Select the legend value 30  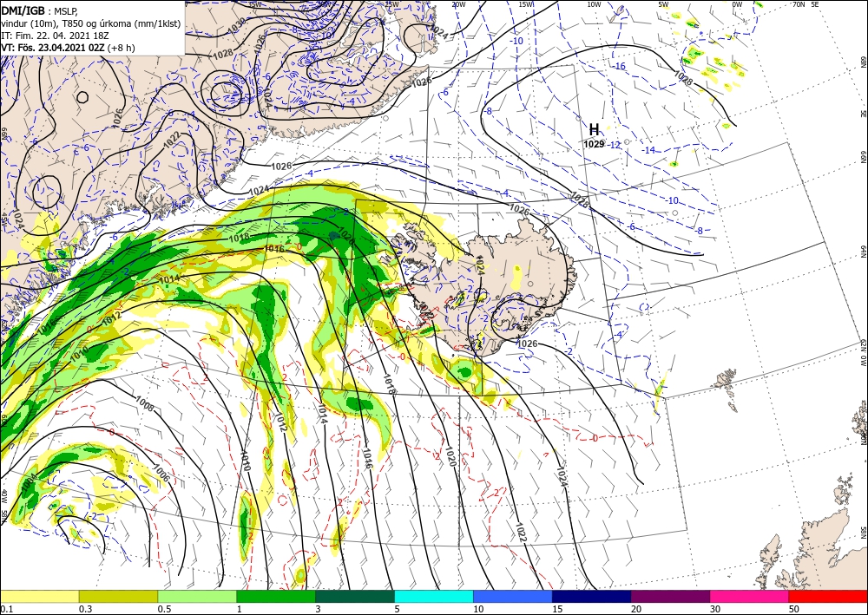(715, 609)
